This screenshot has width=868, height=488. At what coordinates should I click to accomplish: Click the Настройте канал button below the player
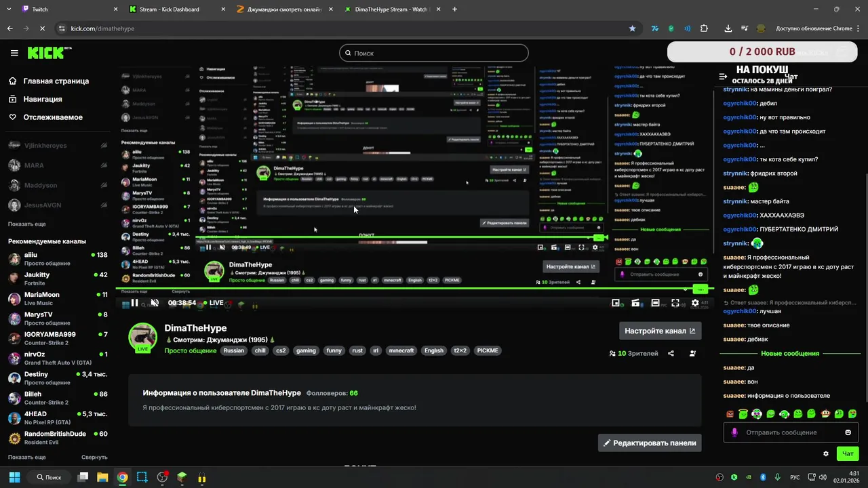click(x=660, y=331)
